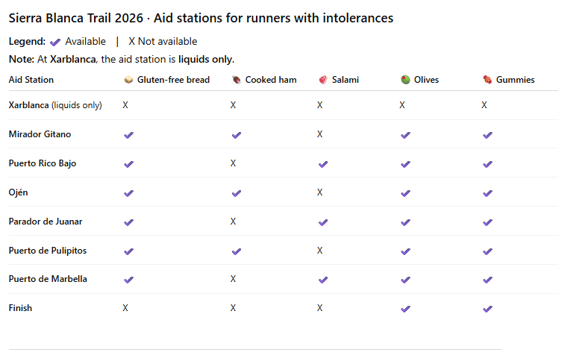Viewport: 588px width, 364px height.
Task: Click the salami icon in column header
Action: (322, 80)
